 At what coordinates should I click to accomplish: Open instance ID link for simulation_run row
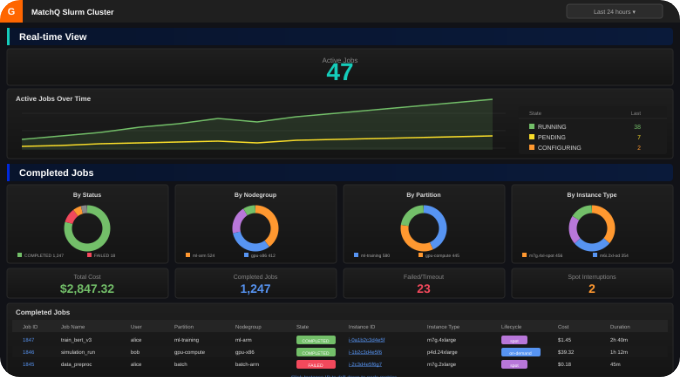[365, 352]
